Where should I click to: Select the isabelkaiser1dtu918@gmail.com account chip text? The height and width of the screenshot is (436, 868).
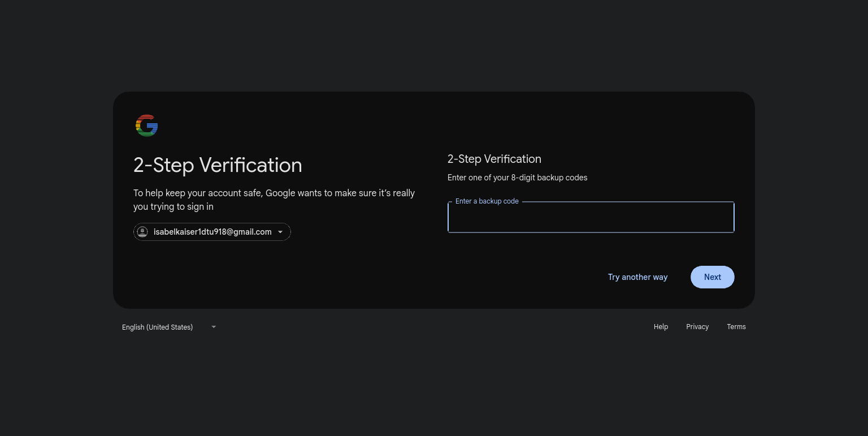(212, 232)
